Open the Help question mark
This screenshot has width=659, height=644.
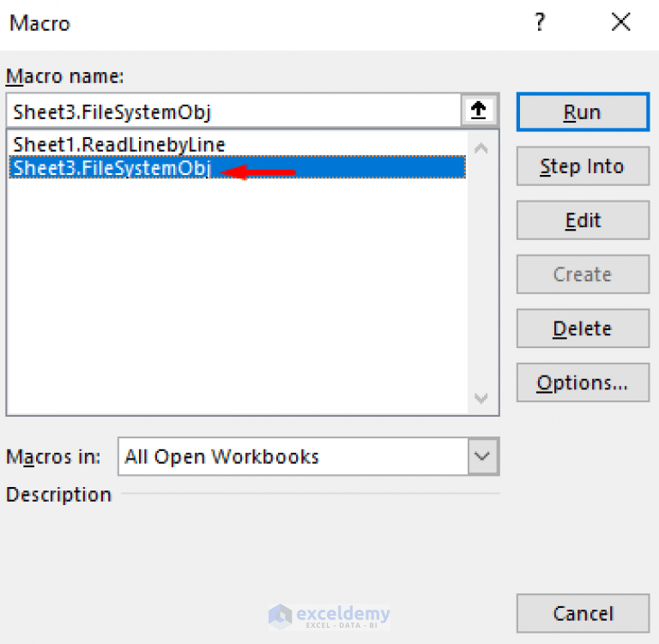(540, 22)
